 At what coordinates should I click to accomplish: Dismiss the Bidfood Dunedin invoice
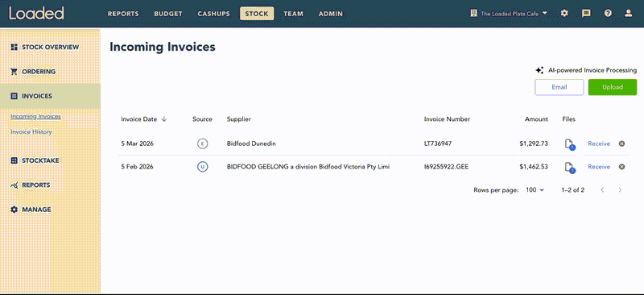[x=621, y=143]
